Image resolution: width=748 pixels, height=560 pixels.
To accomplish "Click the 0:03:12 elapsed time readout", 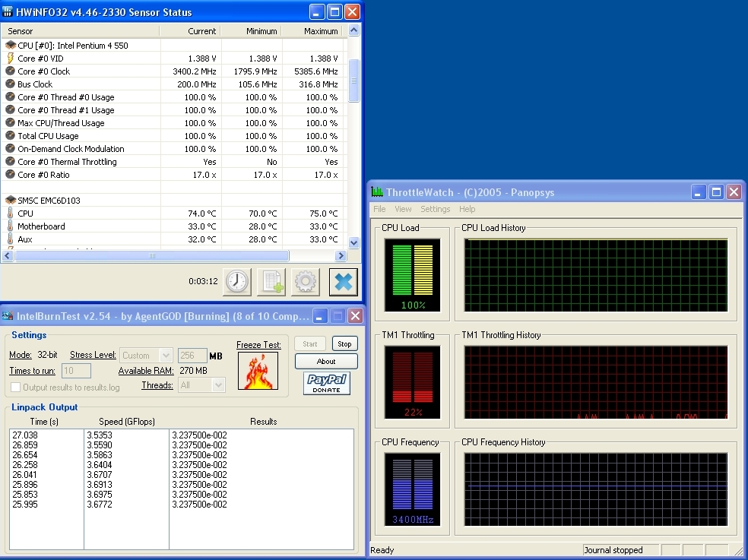I will 203,281.
